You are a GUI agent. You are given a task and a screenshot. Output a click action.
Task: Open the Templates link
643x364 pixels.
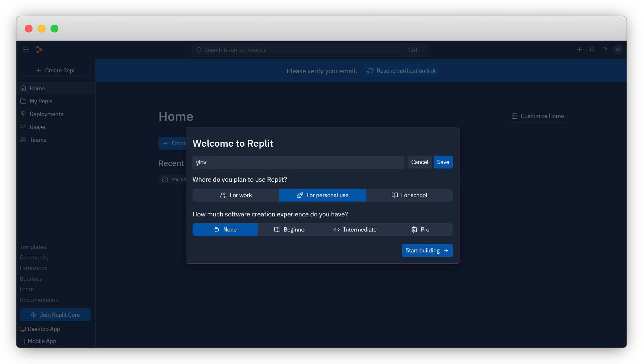33,247
